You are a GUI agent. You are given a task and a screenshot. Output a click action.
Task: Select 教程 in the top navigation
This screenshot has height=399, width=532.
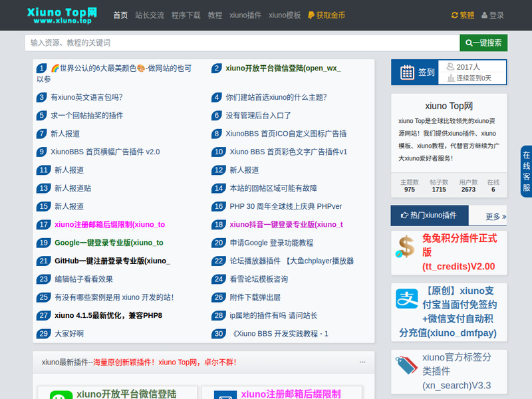click(x=215, y=15)
